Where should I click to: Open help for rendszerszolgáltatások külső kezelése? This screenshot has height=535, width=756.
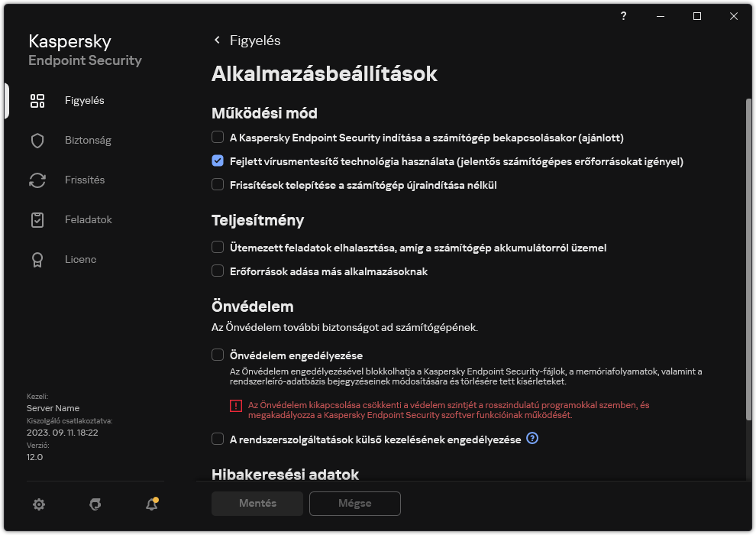(x=532, y=439)
